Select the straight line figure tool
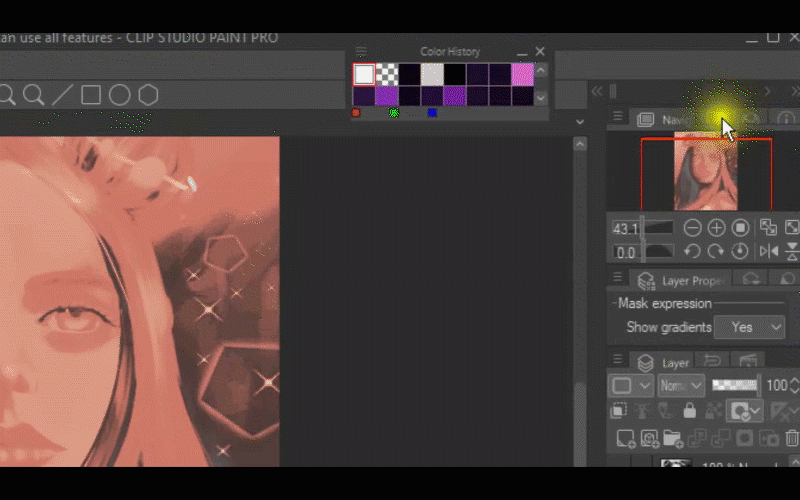The height and width of the screenshot is (500, 800). (62, 95)
